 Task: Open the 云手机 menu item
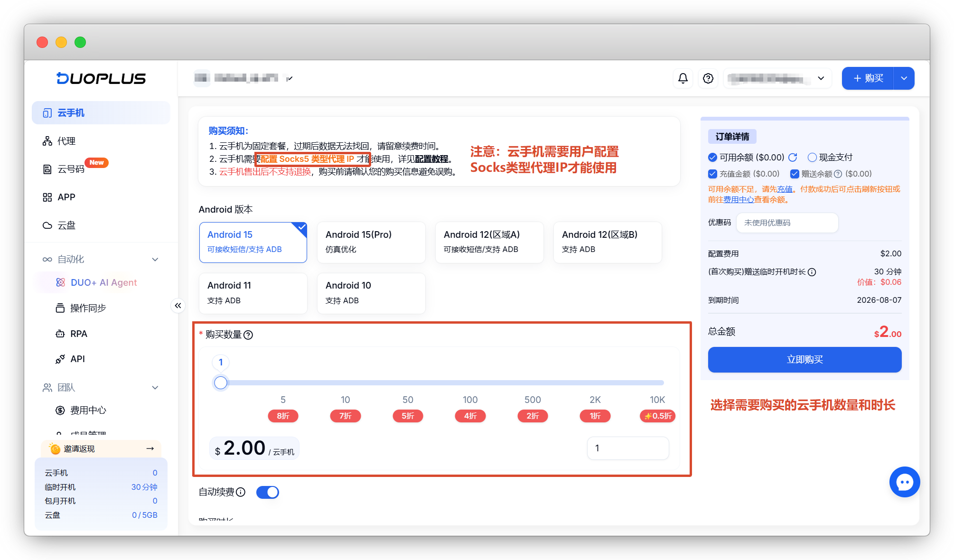click(x=101, y=113)
